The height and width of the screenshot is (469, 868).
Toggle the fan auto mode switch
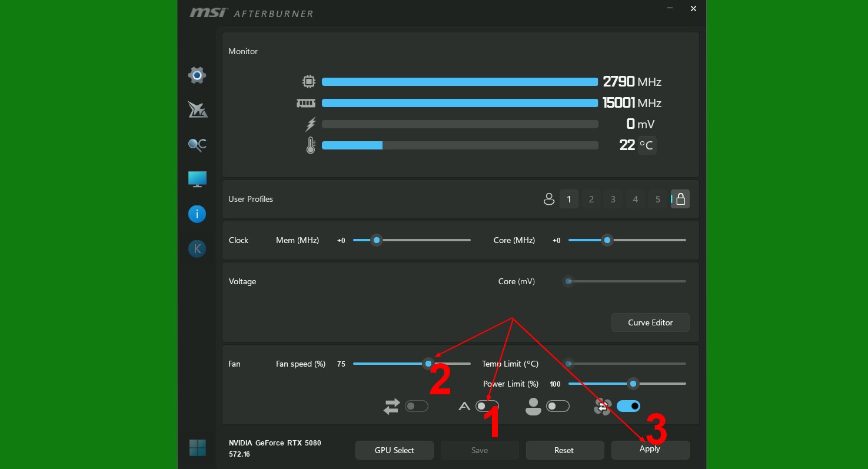(487, 406)
